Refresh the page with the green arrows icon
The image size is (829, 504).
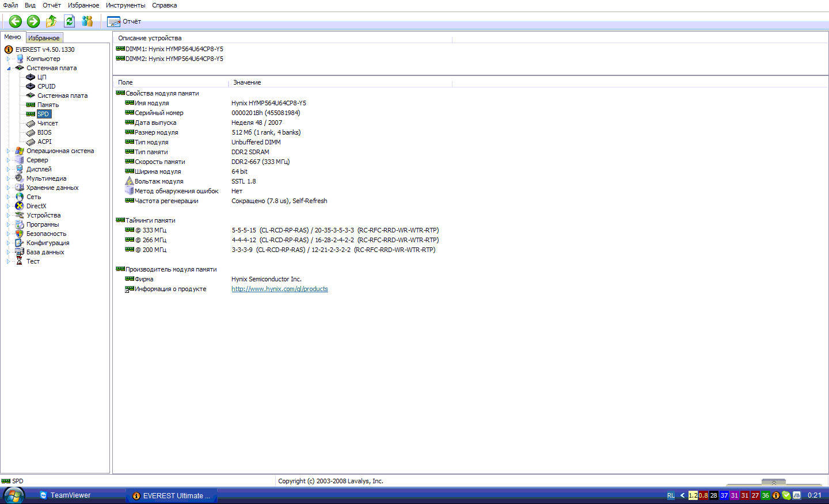pos(69,21)
